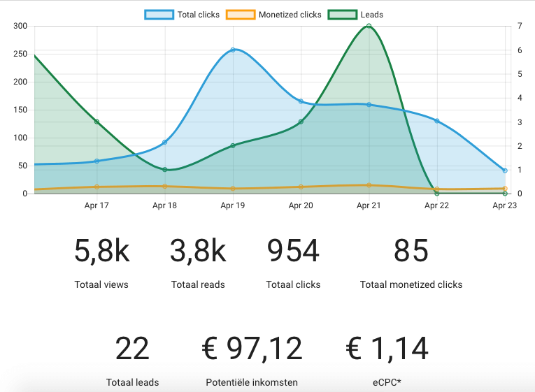The height and width of the screenshot is (392, 535).
Task: Click the Totaal views label
Action: click(x=101, y=284)
